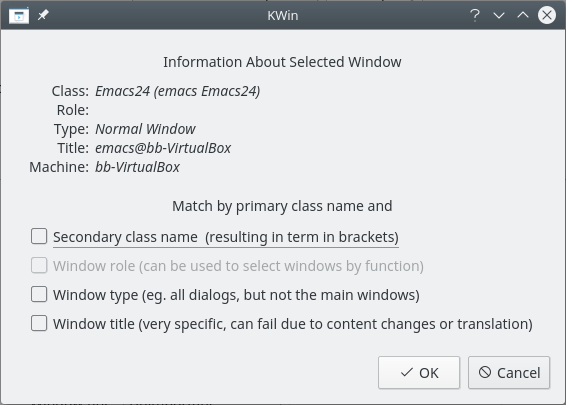The height and width of the screenshot is (405, 566).
Task: Enable the Window type checkbox
Action: click(x=39, y=294)
